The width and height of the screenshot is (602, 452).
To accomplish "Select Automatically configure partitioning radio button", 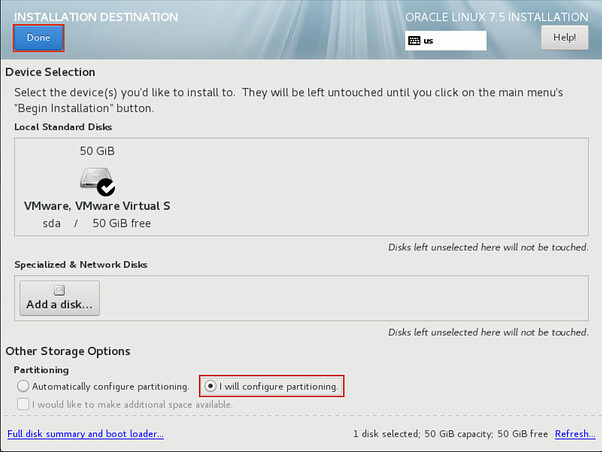I will pyautogui.click(x=23, y=386).
